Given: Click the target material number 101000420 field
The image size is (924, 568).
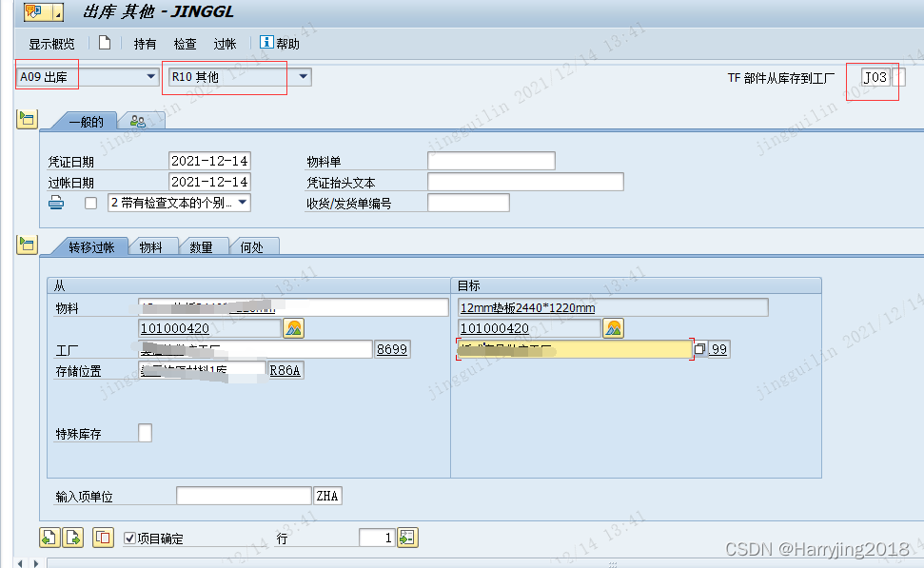Looking at the screenshot, I should tap(530, 328).
